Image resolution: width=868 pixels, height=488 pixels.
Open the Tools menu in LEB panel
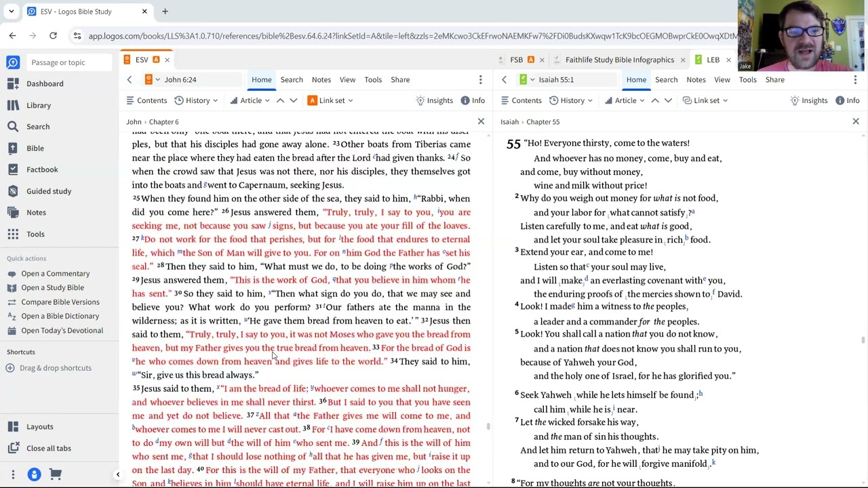(747, 80)
